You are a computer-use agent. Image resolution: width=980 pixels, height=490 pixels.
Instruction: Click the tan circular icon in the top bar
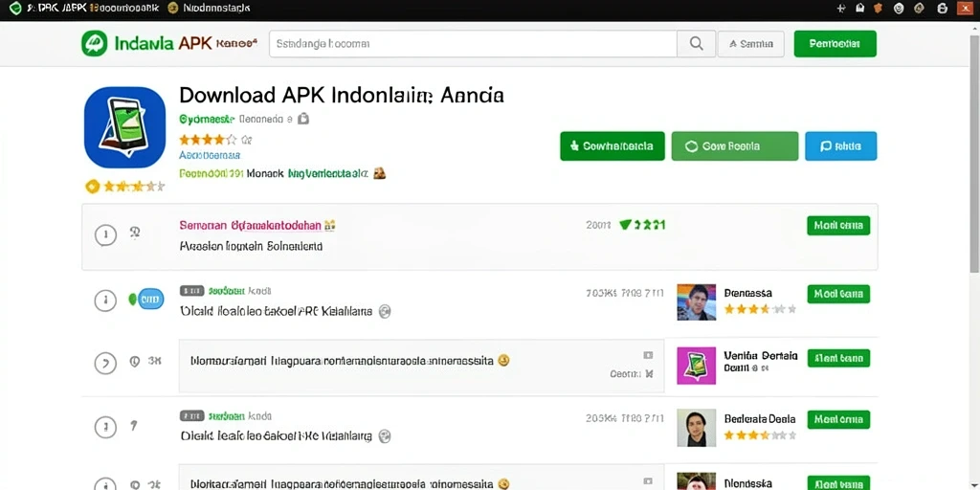tap(919, 9)
